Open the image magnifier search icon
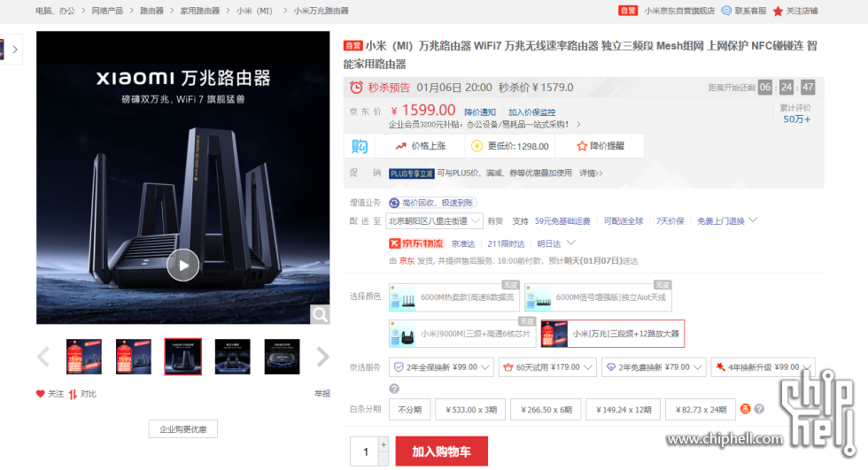This screenshot has height=470, width=868. pos(320,314)
